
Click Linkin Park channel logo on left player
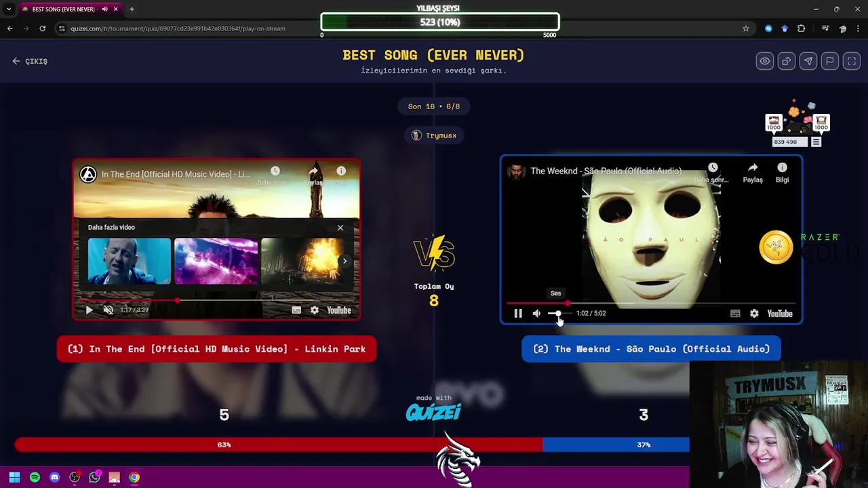[x=88, y=174]
